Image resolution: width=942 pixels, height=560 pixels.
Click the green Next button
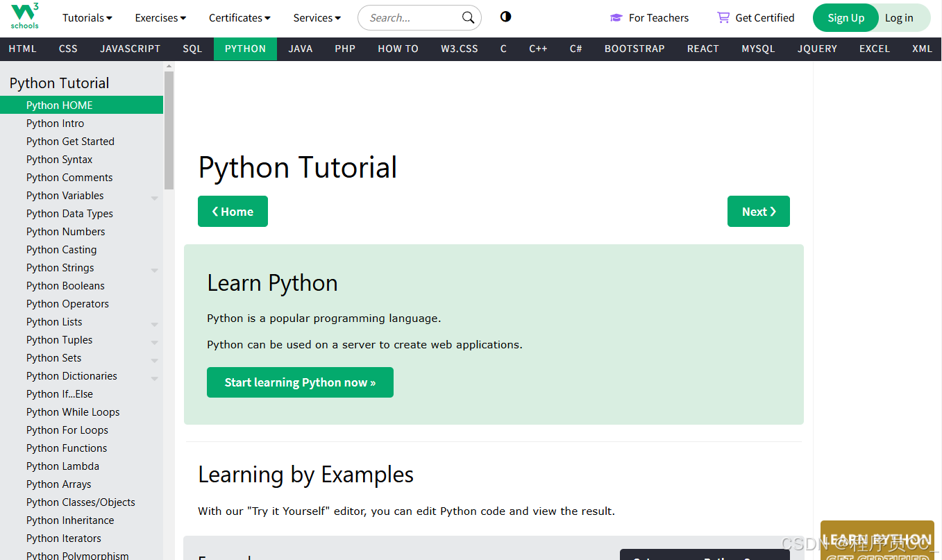[x=759, y=212]
